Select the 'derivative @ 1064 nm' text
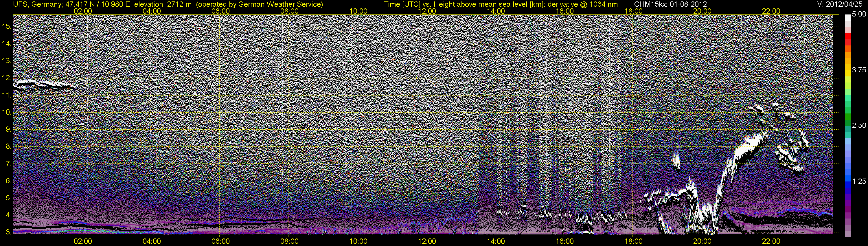868x246 pixels. click(583, 4)
